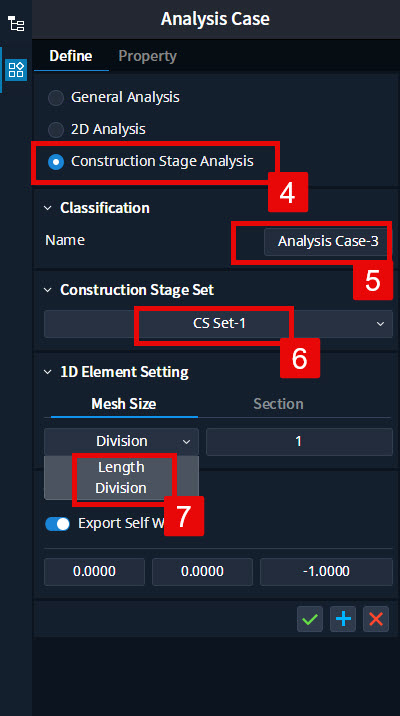Open the CS Set-1 dropdown
Viewport: 400px width, 716px height.
pos(218,324)
